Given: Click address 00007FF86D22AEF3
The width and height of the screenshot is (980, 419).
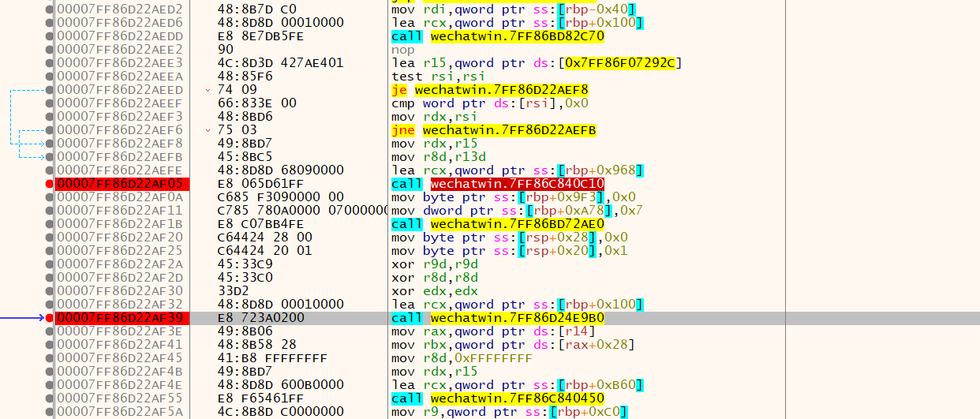Looking at the screenshot, I should (119, 117).
